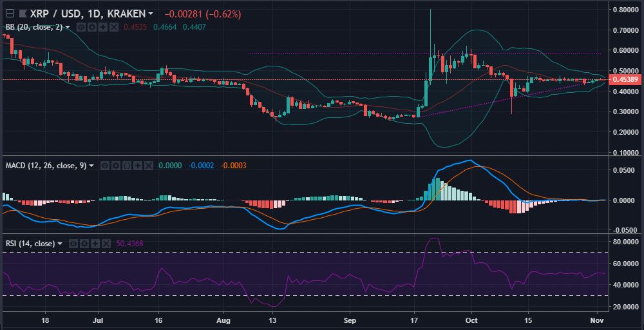Open Bollinger Bands settings gear

[x=92, y=27]
